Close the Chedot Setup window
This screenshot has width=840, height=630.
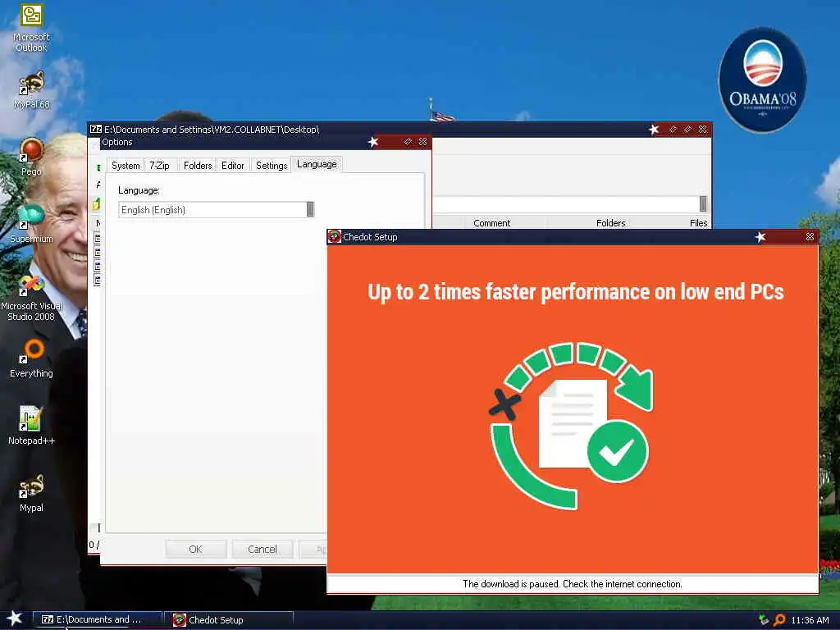click(810, 237)
